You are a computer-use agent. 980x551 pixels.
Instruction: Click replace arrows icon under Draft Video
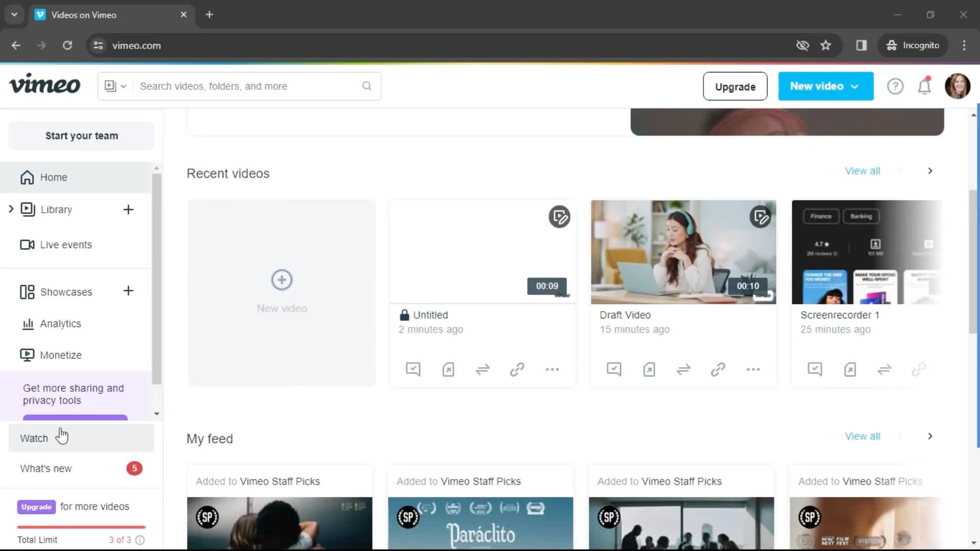pyautogui.click(x=683, y=369)
